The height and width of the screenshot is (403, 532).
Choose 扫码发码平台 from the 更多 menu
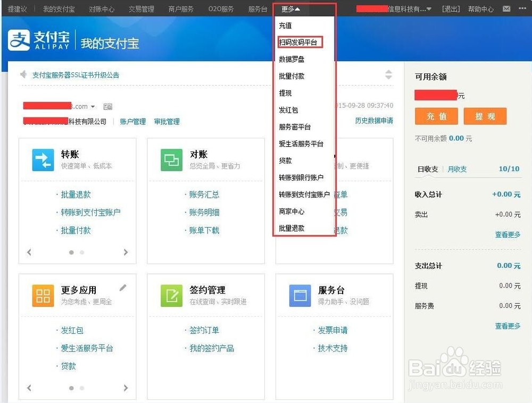click(x=298, y=43)
